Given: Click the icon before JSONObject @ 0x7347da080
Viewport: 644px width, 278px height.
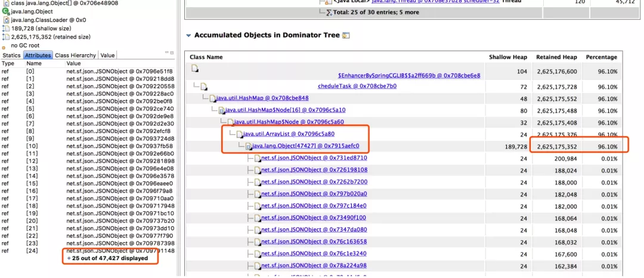Looking at the screenshot, I should 258,230.
